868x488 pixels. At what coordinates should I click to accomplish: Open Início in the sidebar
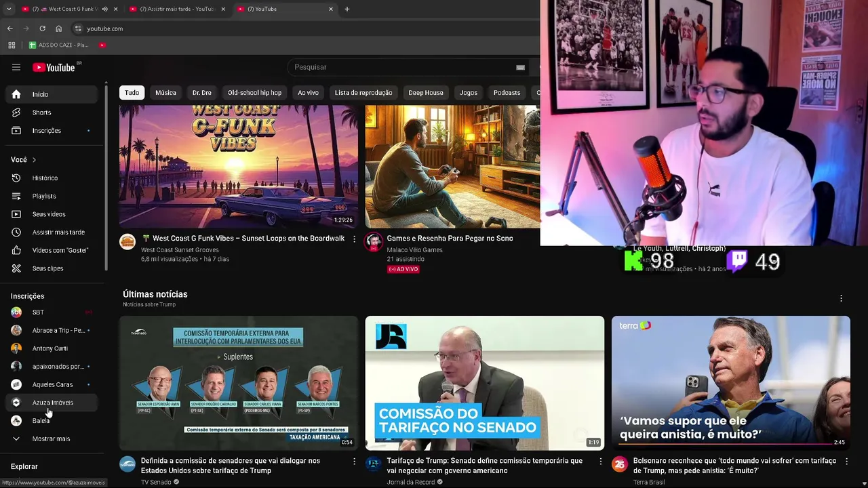tap(51, 94)
